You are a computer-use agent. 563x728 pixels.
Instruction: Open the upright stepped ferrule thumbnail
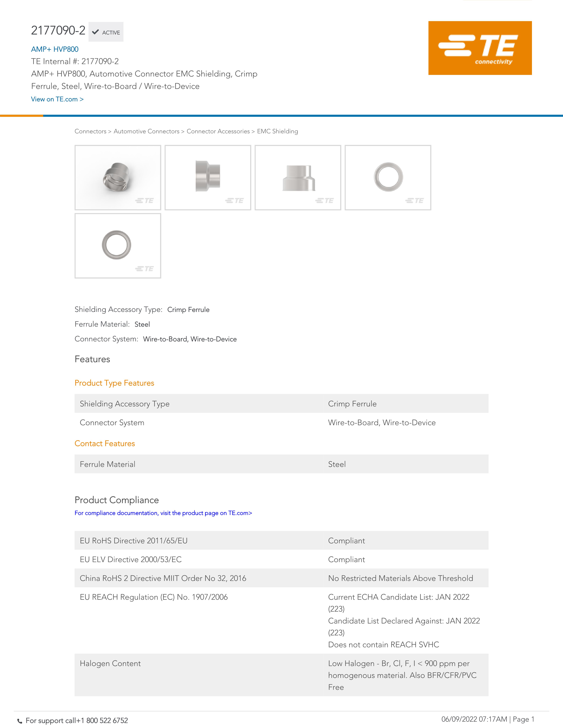coord(298,177)
